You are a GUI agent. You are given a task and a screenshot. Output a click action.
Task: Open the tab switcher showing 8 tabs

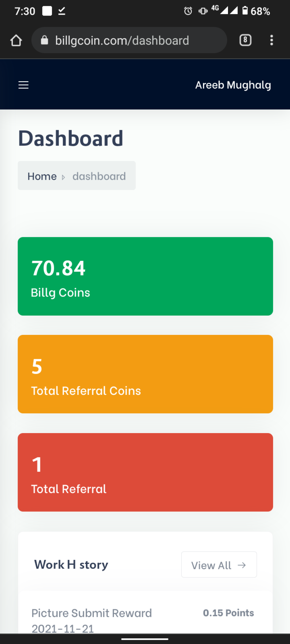245,40
